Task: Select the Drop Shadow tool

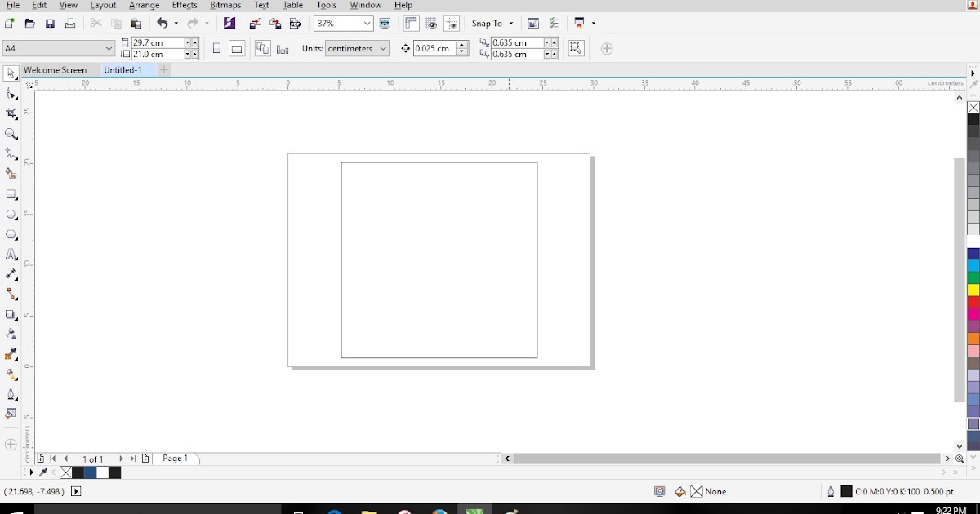Action: pos(11,314)
